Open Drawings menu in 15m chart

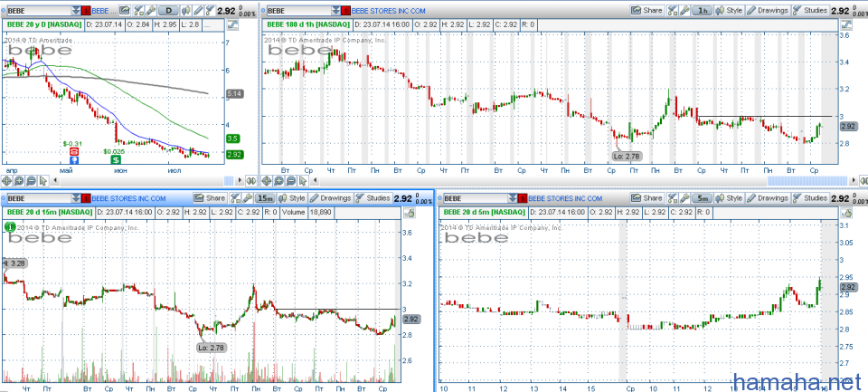click(x=331, y=198)
